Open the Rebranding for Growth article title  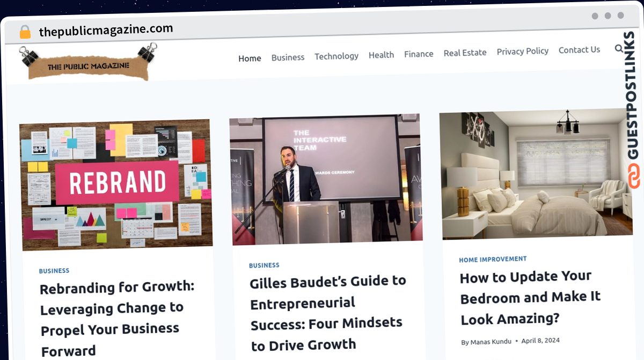tap(118, 319)
